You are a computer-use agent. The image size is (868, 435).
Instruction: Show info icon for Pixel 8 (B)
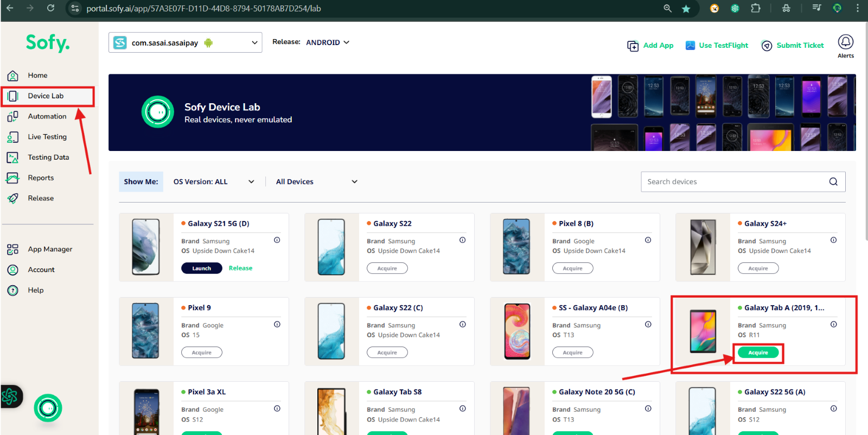click(x=648, y=240)
